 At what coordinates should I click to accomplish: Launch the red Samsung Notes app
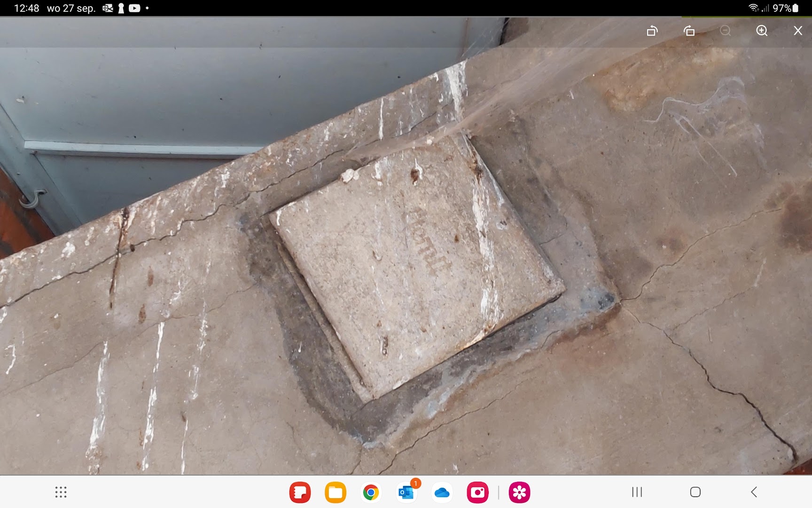300,492
